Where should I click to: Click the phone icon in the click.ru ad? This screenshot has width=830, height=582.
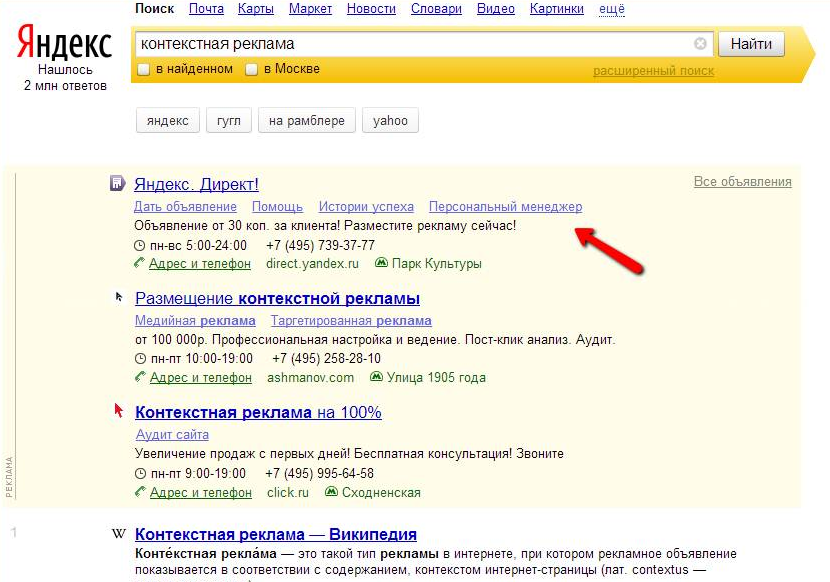140,491
